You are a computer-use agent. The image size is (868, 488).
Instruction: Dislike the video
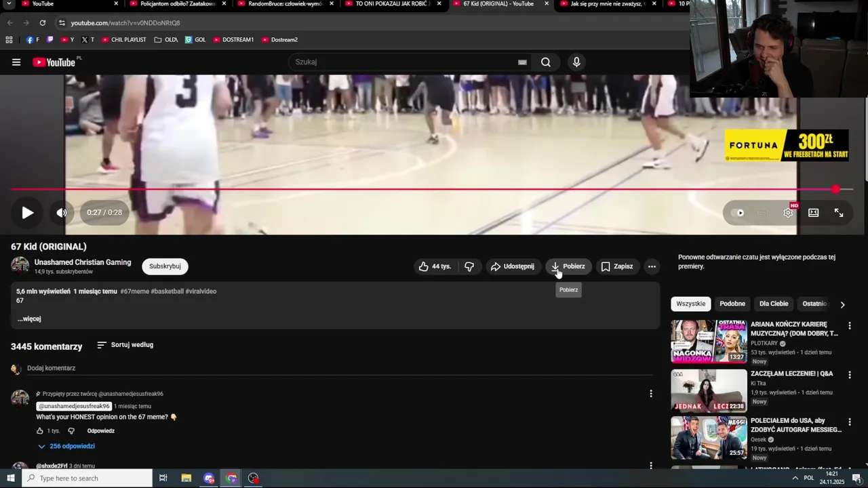469,266
